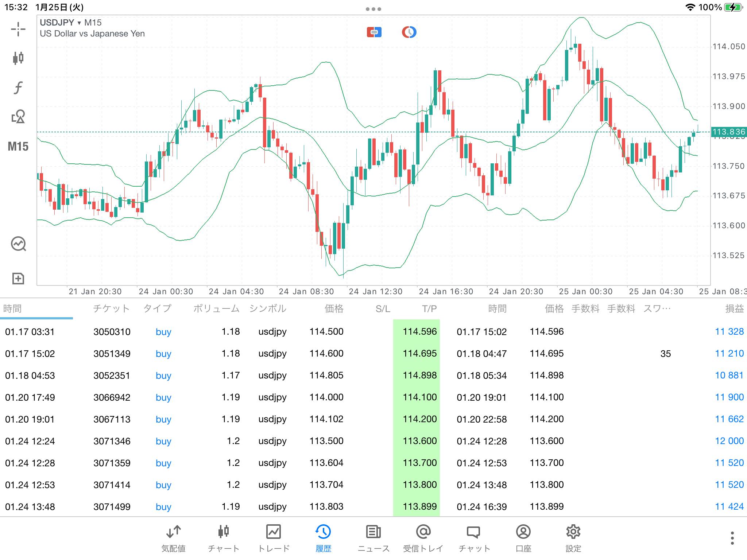Open the candlestick chart type settings
The image size is (747, 560).
18,58
